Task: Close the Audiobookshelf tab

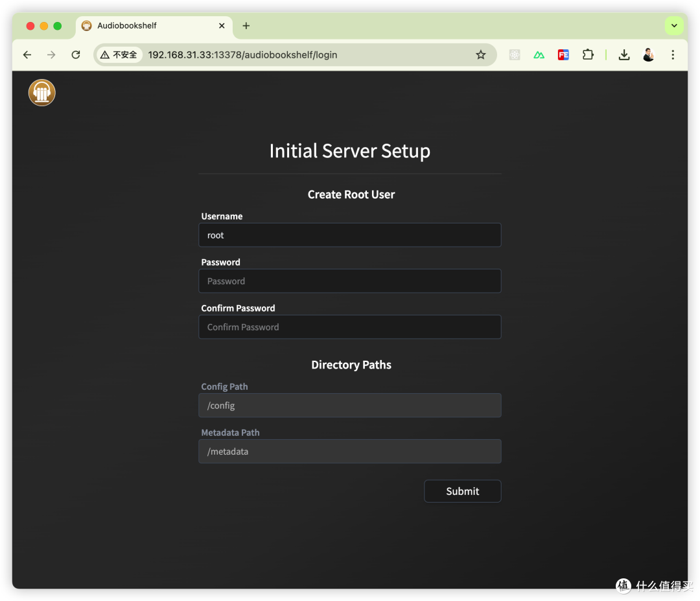Action: [x=222, y=26]
